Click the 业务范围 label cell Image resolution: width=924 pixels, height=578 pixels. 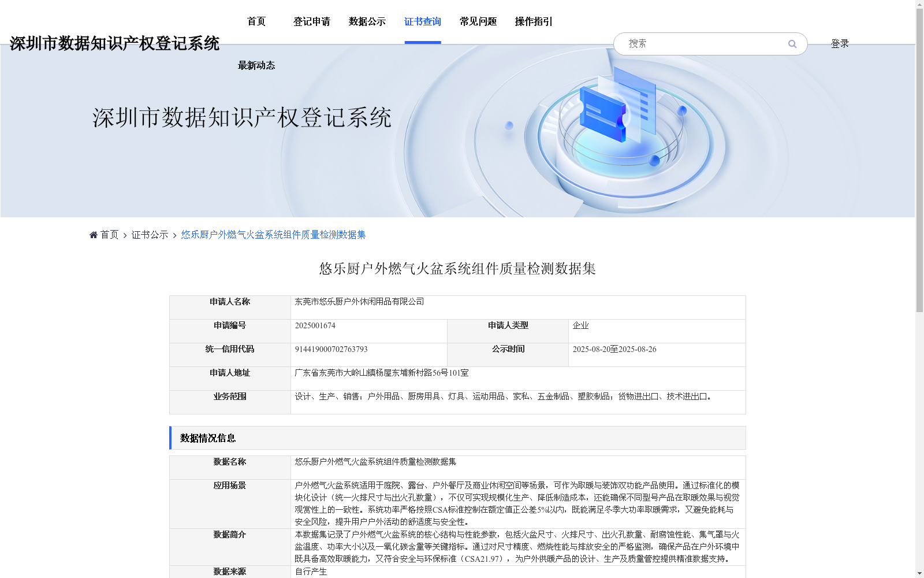[230, 402]
